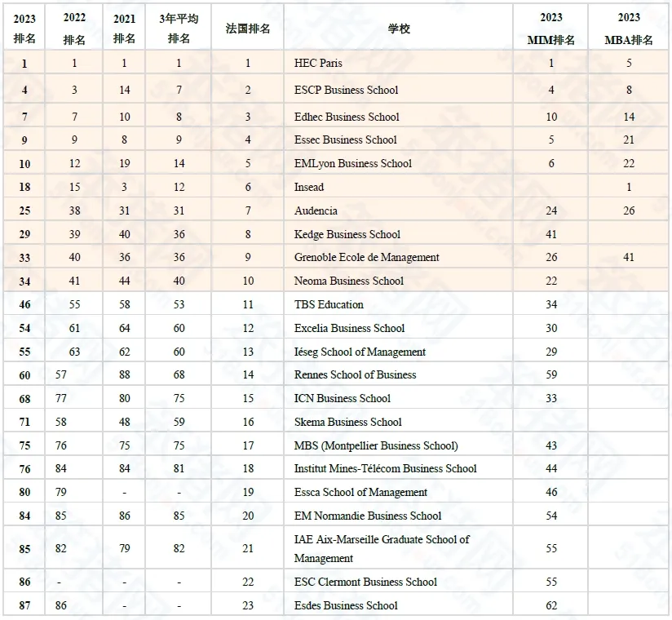Click the "学校" column header
This screenshot has width=672, height=620.
pos(399,29)
